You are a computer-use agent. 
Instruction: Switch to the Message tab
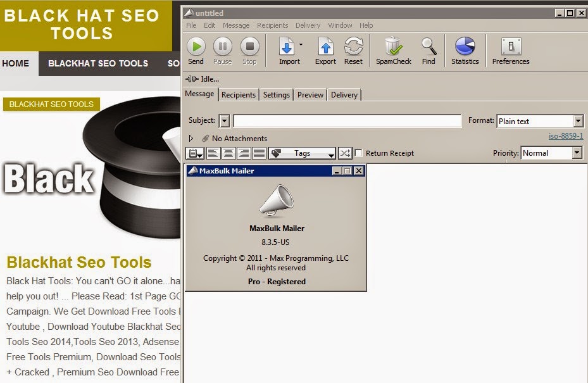199,94
